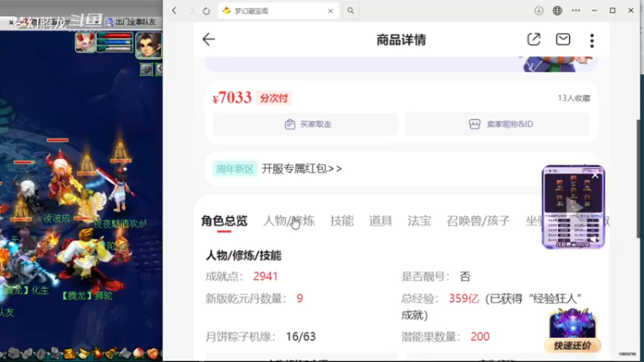Switch to the 人物/修炼 tab
644x362 pixels.
point(289,221)
